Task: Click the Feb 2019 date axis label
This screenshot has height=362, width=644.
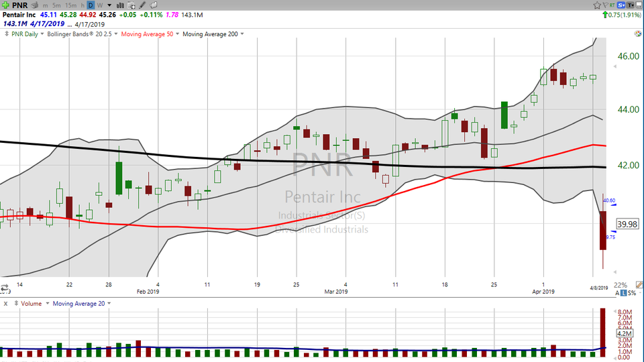Action: click(148, 292)
